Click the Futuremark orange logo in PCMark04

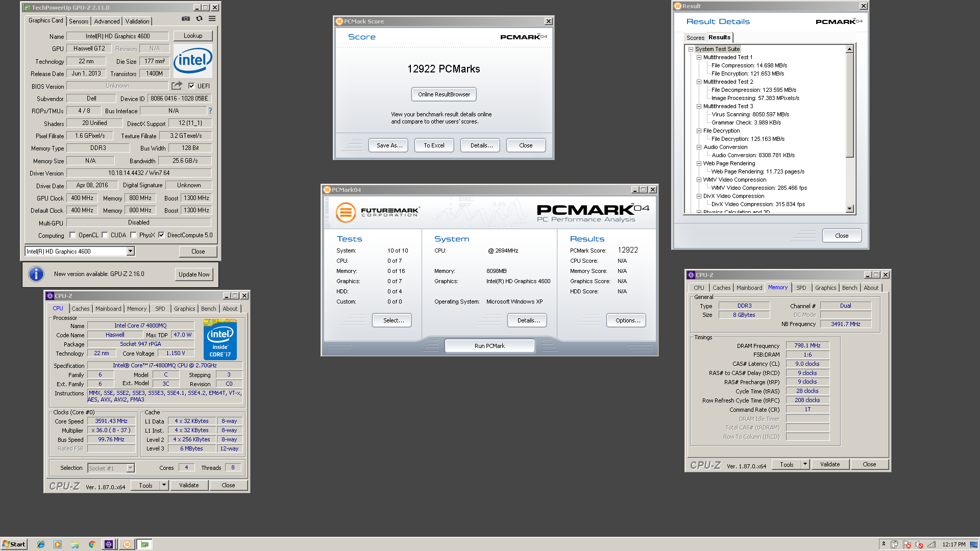(x=346, y=212)
